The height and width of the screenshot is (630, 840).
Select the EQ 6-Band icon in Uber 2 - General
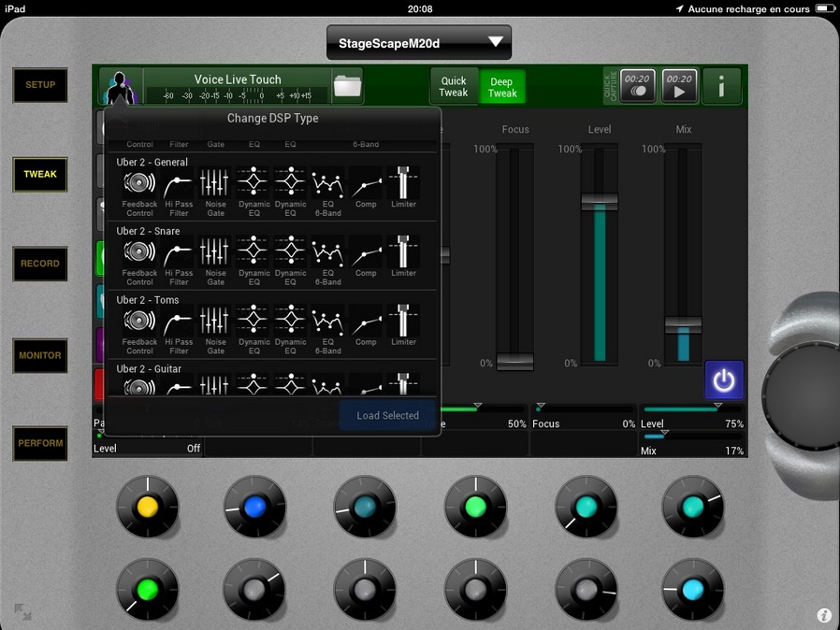click(327, 182)
